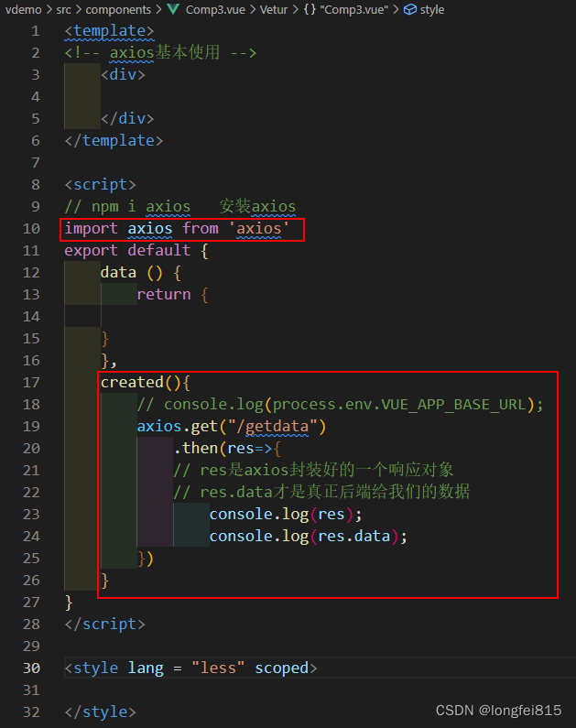Click the "data () {" line

[x=141, y=272]
